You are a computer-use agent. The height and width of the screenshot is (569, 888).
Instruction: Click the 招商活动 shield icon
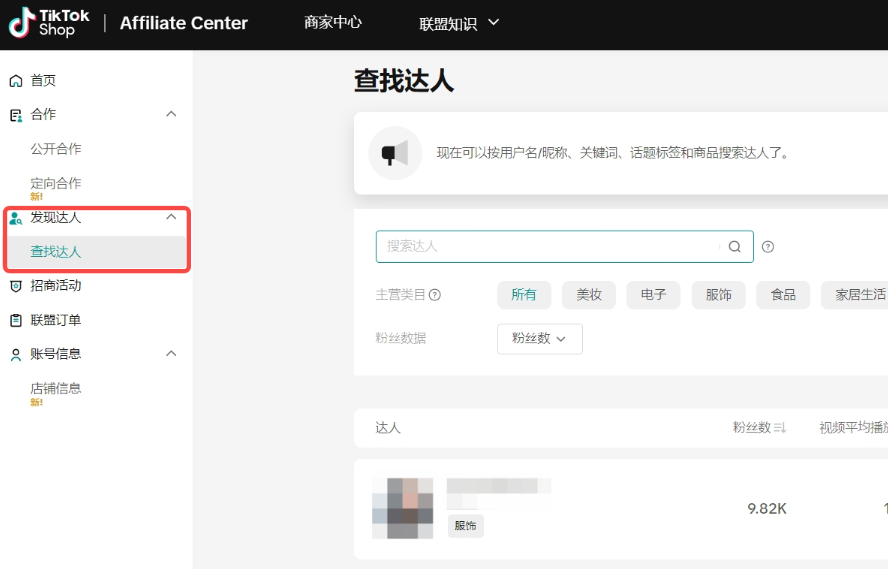[x=16, y=286]
